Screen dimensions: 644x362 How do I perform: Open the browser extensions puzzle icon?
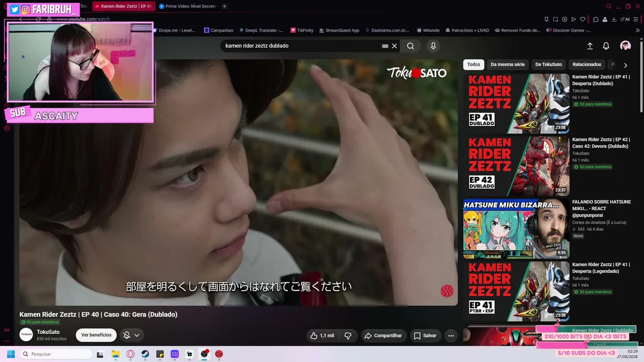[596, 19]
